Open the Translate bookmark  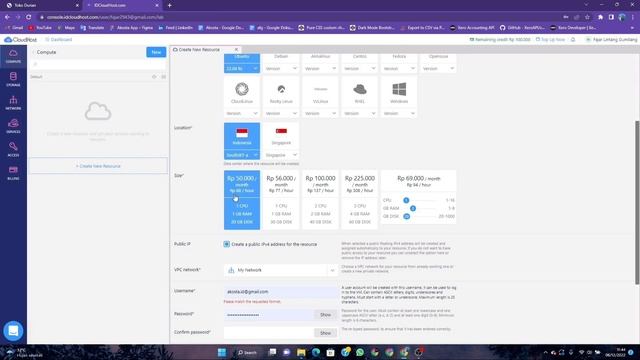coord(92,28)
